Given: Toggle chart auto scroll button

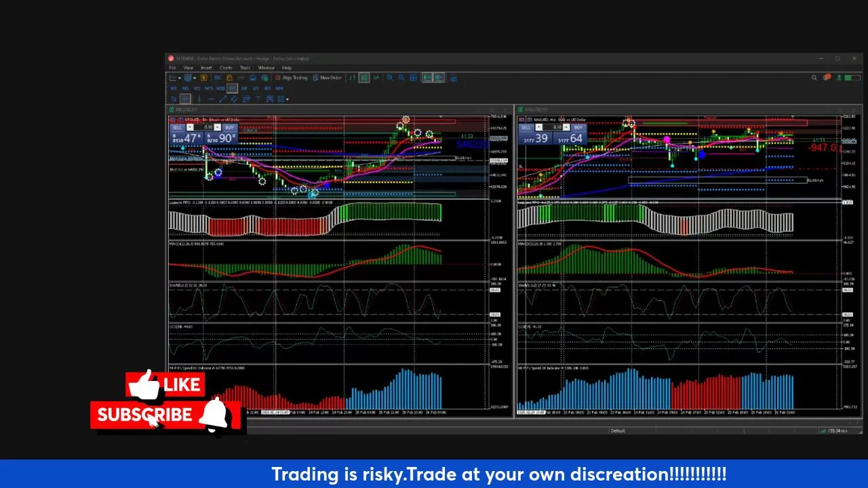Looking at the screenshot, I should [427, 78].
